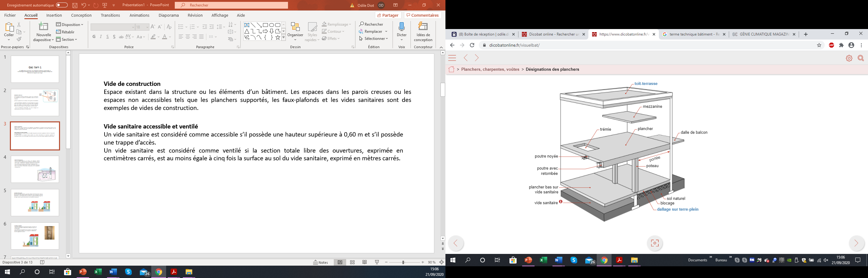Screen dimensions: 868x278
Task: Toggle italic I formatting
Action: [x=101, y=37]
